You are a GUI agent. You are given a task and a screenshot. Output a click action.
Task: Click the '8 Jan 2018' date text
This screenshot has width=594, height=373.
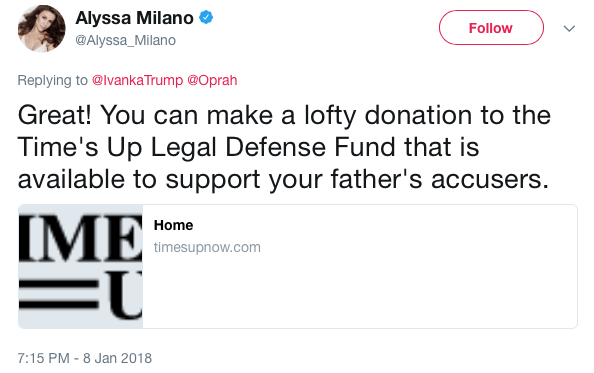tap(117, 358)
